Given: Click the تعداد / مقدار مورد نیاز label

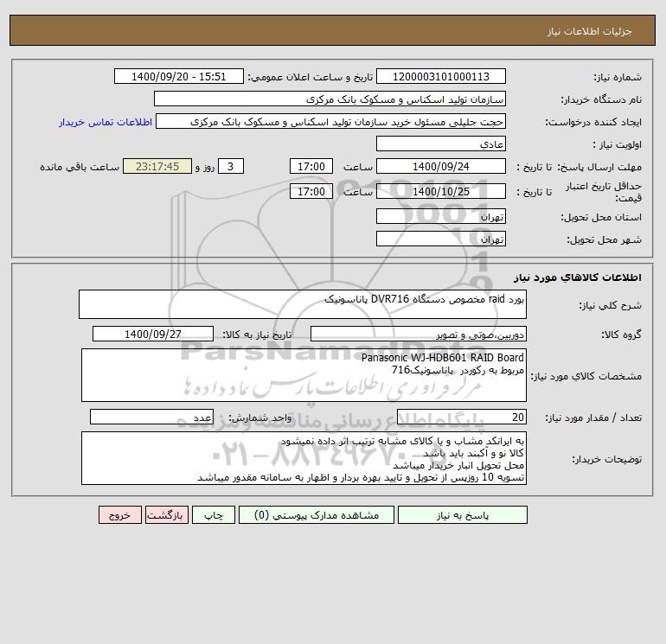Looking at the screenshot, I should point(593,418).
